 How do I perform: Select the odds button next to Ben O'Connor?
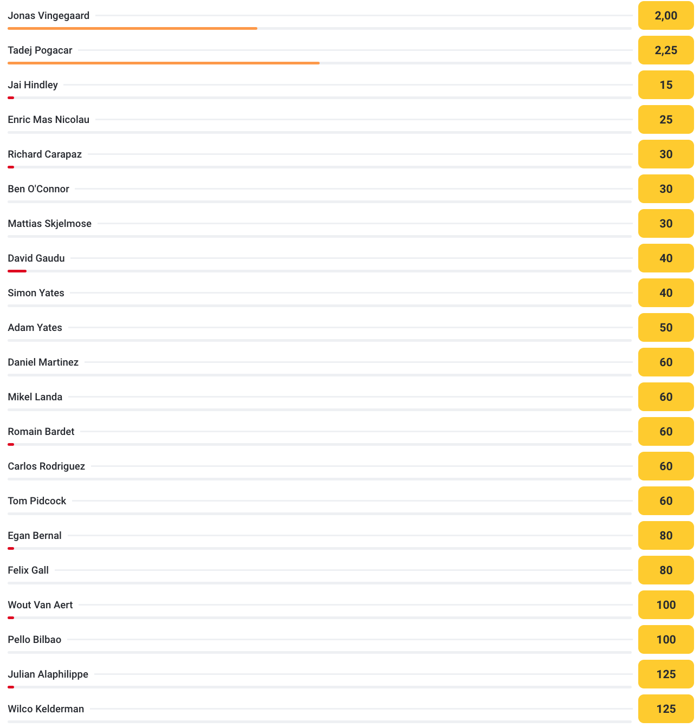[x=666, y=189]
